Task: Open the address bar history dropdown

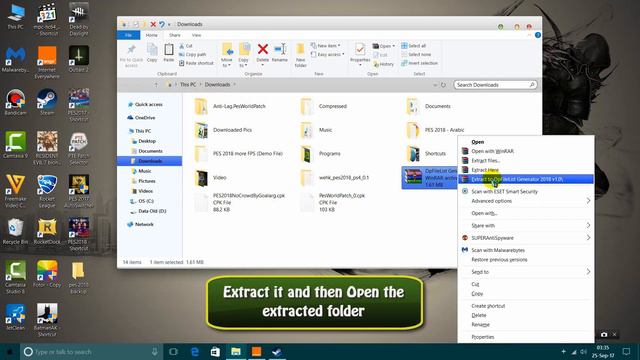Action: click(x=435, y=85)
